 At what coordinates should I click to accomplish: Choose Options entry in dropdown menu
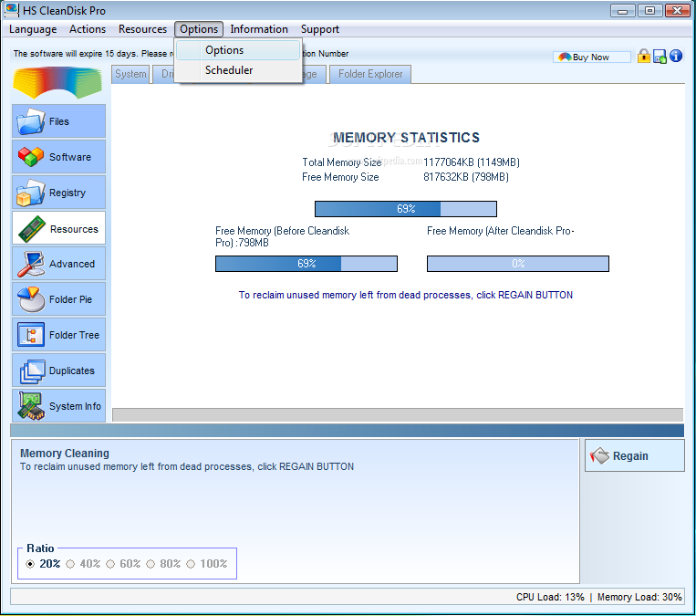coord(238,50)
